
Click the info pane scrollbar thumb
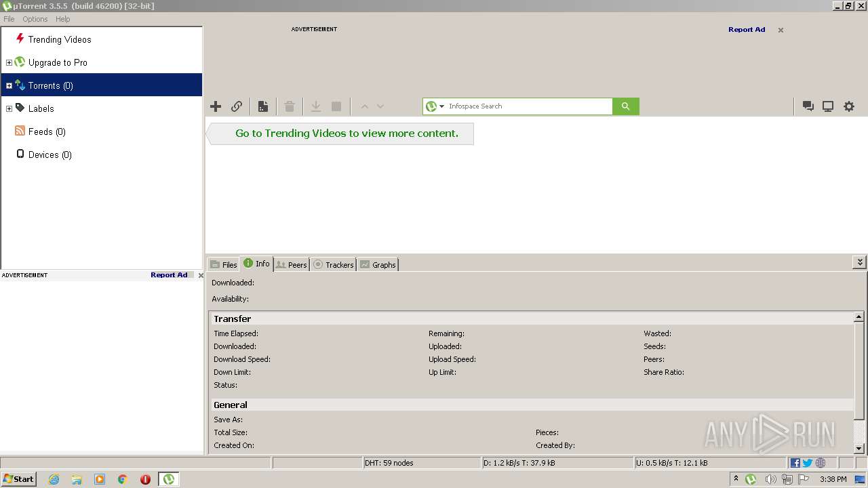(859, 371)
